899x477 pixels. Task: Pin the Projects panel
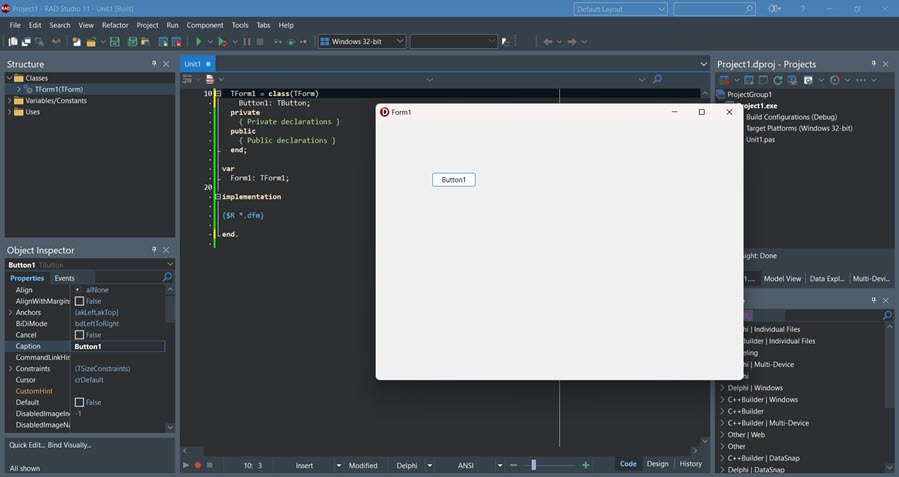(x=873, y=64)
